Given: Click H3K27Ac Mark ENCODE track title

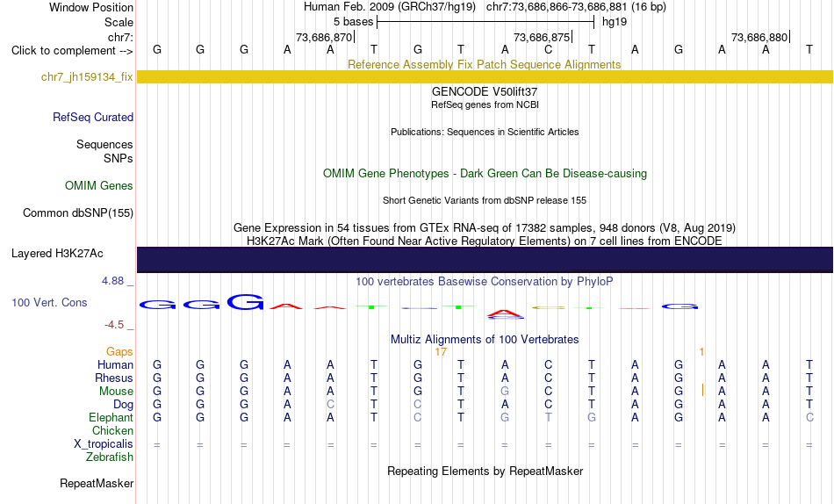Looking at the screenshot, I should tap(485, 241).
